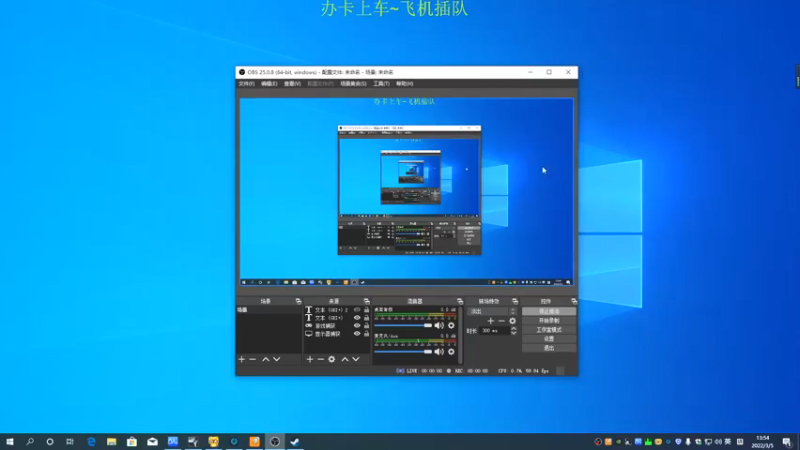The image size is (800, 450).
Task: Open Task View from the taskbar
Action: (x=70, y=441)
